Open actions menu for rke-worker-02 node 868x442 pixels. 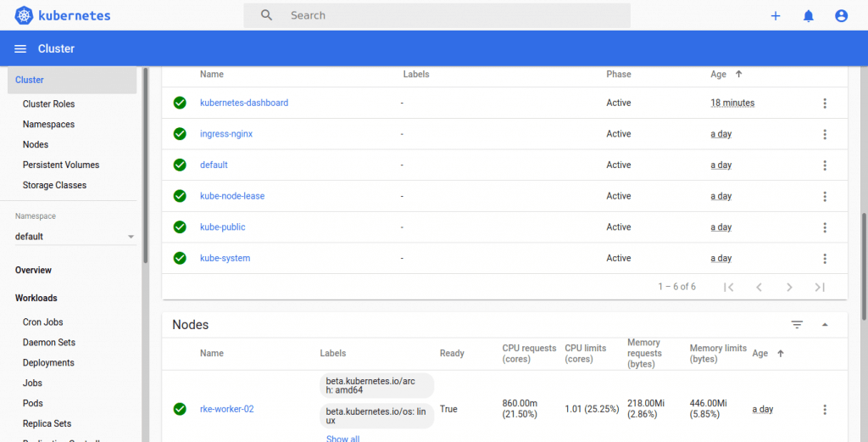[824, 410]
